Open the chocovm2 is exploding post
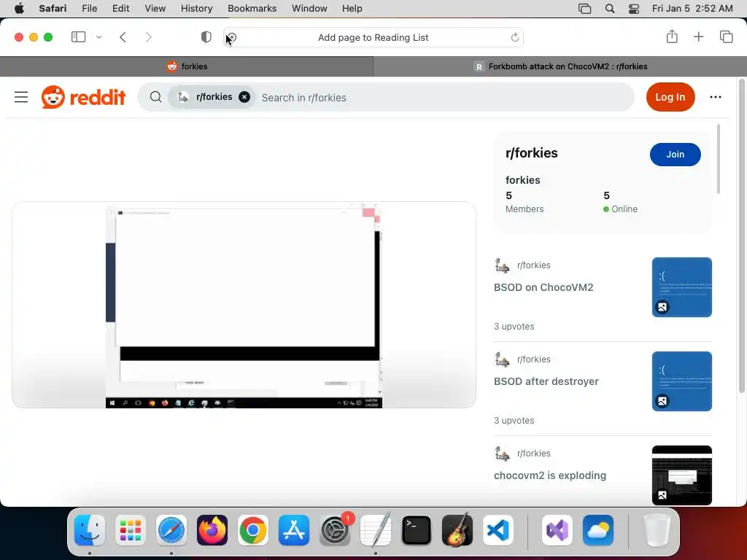The height and width of the screenshot is (560, 747). 550,475
